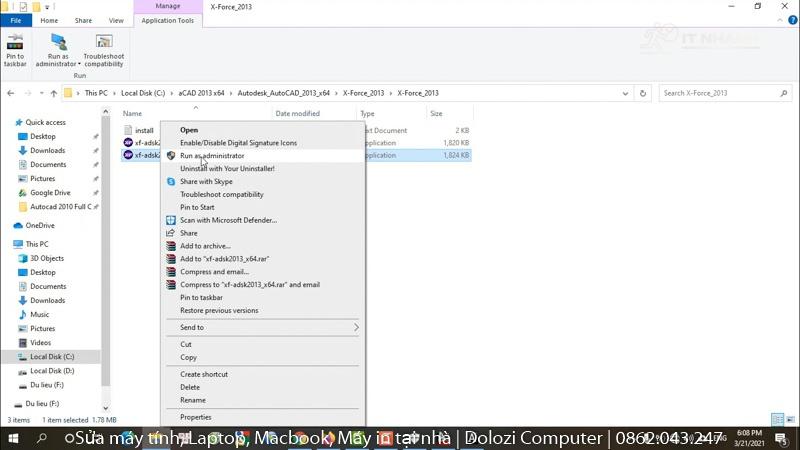Choose Properties in context menu
The image size is (800, 450).
click(263, 417)
